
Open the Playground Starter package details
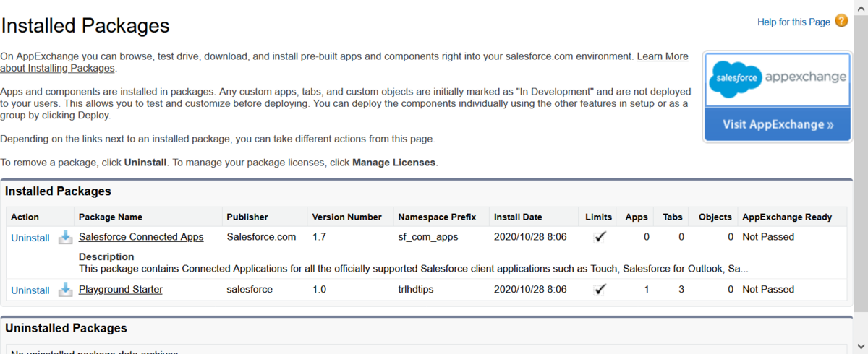point(121,290)
